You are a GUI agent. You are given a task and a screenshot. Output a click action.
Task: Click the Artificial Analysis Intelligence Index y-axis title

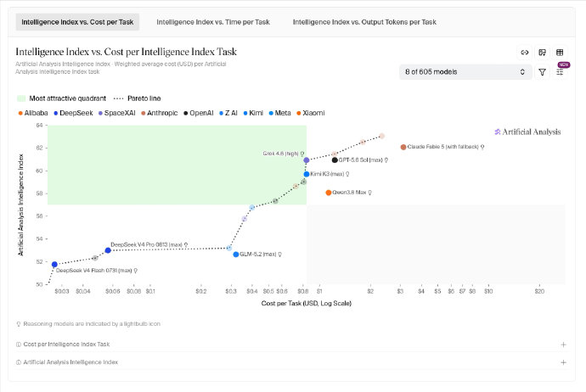click(x=20, y=204)
